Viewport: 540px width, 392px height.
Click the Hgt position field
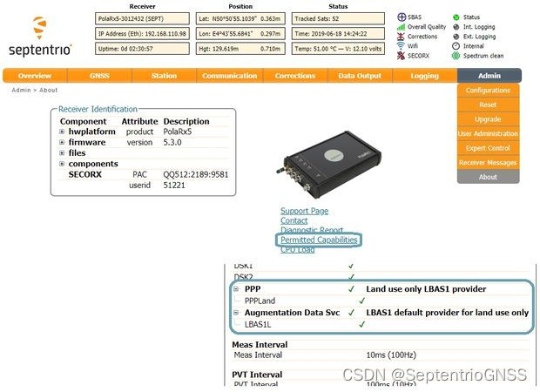tap(240, 49)
